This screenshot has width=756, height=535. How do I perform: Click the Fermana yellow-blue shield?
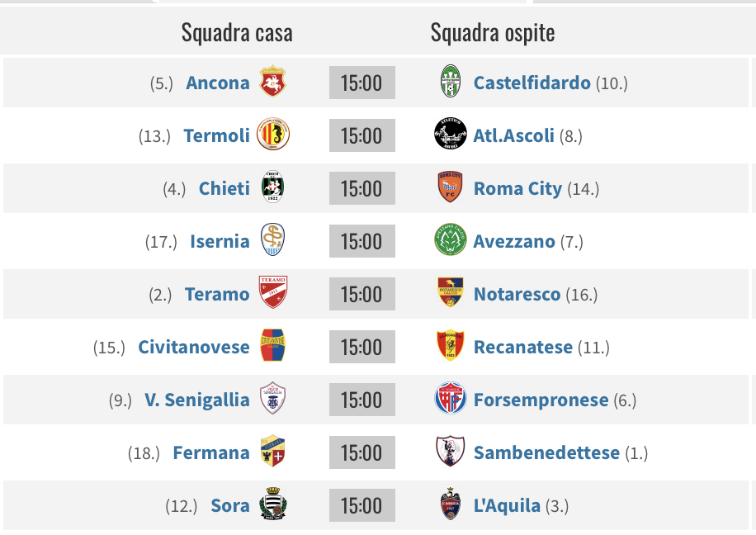pos(273,451)
